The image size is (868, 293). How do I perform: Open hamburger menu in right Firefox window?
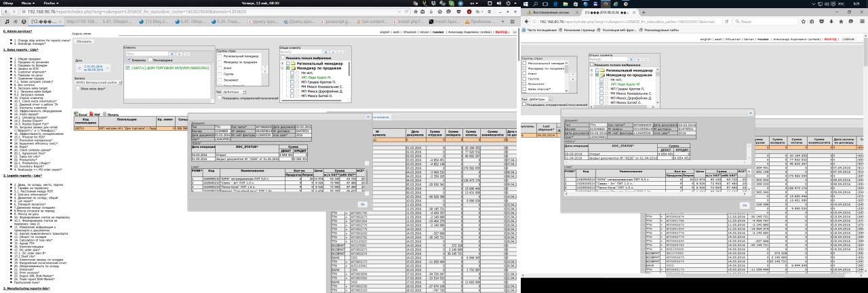[862, 21]
